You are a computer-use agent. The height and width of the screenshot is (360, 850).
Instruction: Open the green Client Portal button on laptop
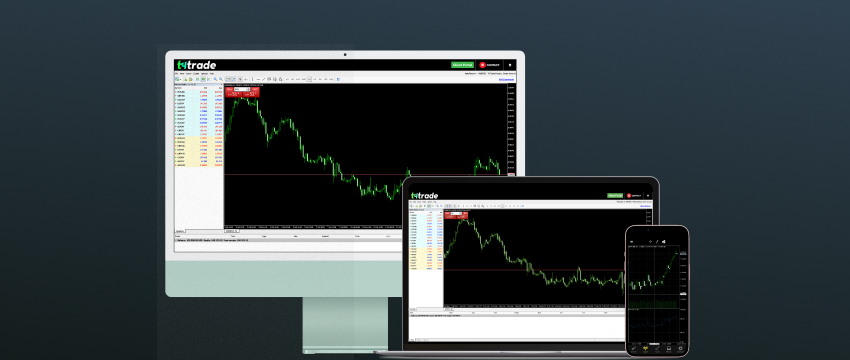pos(615,196)
